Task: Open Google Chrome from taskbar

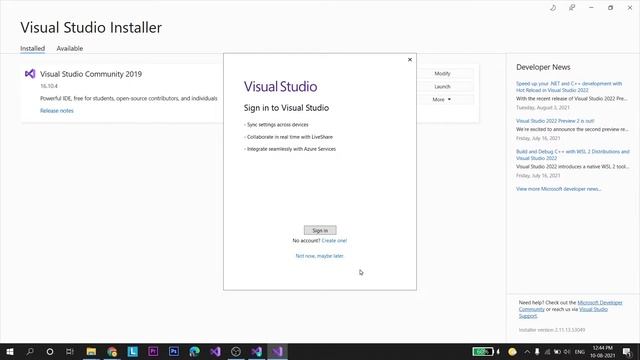Action: point(112,351)
